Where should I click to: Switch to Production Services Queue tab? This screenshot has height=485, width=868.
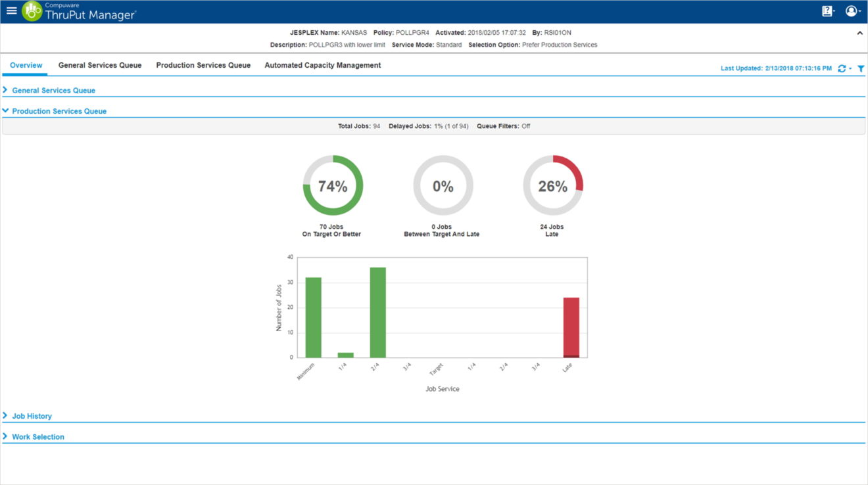[x=203, y=66]
